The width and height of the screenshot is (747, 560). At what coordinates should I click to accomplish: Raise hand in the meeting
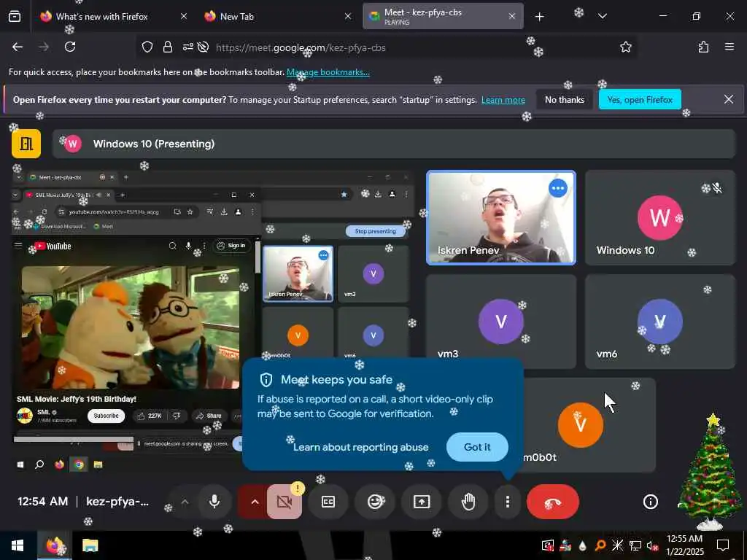[x=468, y=502]
